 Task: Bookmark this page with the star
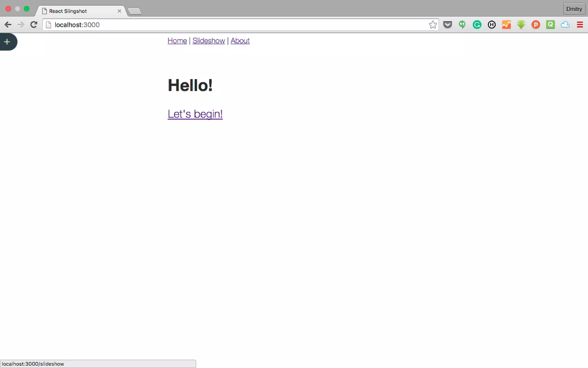click(x=433, y=25)
